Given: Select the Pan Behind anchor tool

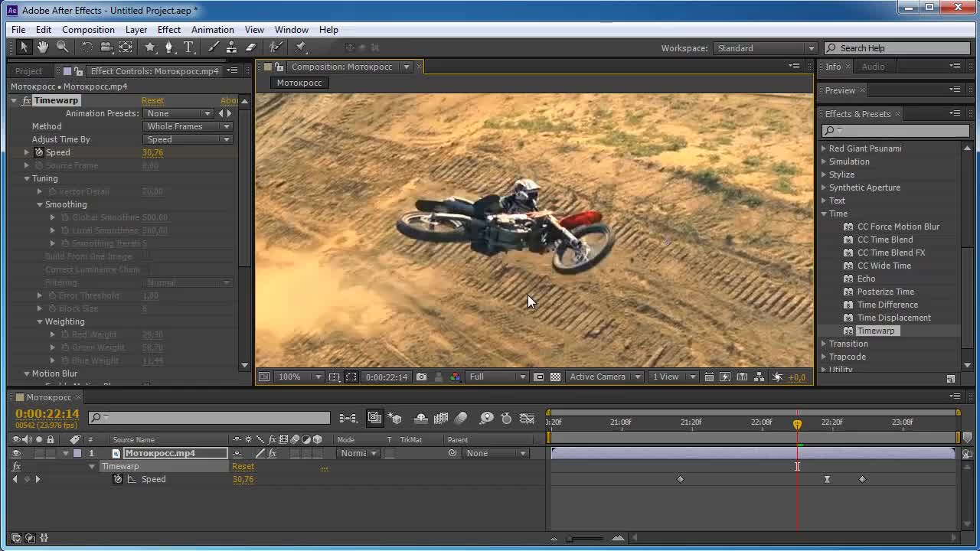Looking at the screenshot, I should pos(126,47).
